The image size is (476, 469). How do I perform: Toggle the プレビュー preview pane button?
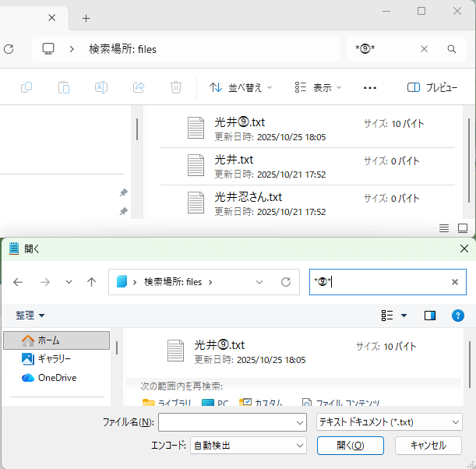coord(432,88)
